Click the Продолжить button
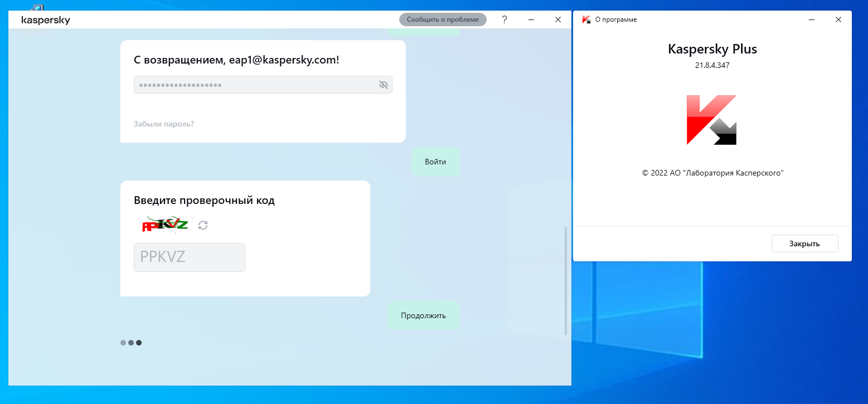Viewport: 868px width, 404px height. pyautogui.click(x=423, y=315)
